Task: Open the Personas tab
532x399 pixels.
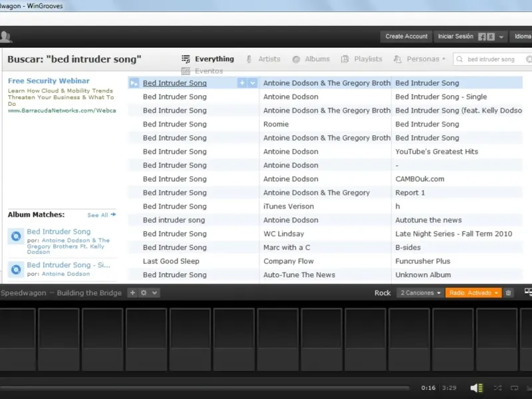Action: point(419,59)
